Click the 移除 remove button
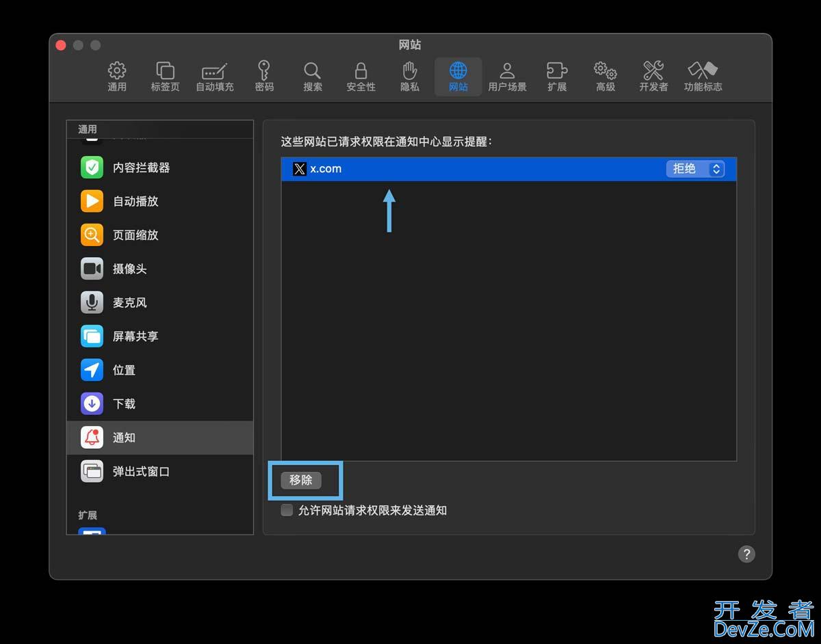821x644 pixels. coord(301,480)
